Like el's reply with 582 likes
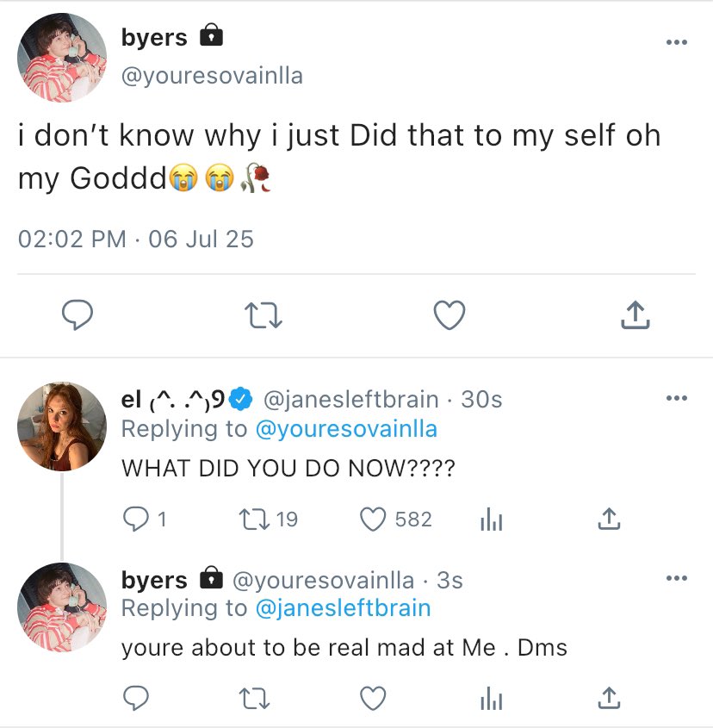 tap(372, 519)
